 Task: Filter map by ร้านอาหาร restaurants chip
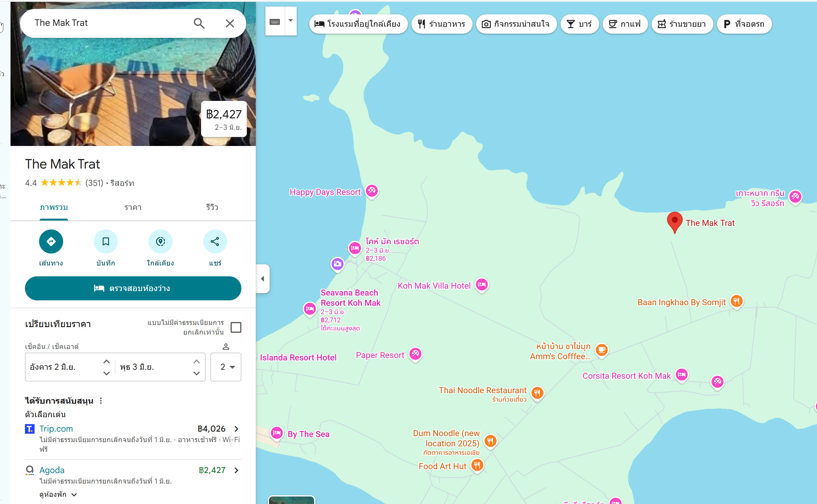coord(442,24)
